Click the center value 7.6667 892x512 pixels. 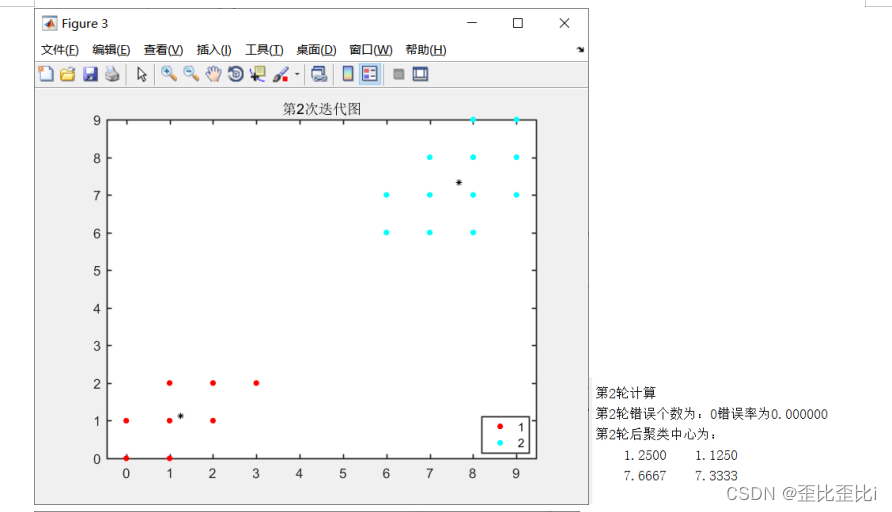coord(645,476)
